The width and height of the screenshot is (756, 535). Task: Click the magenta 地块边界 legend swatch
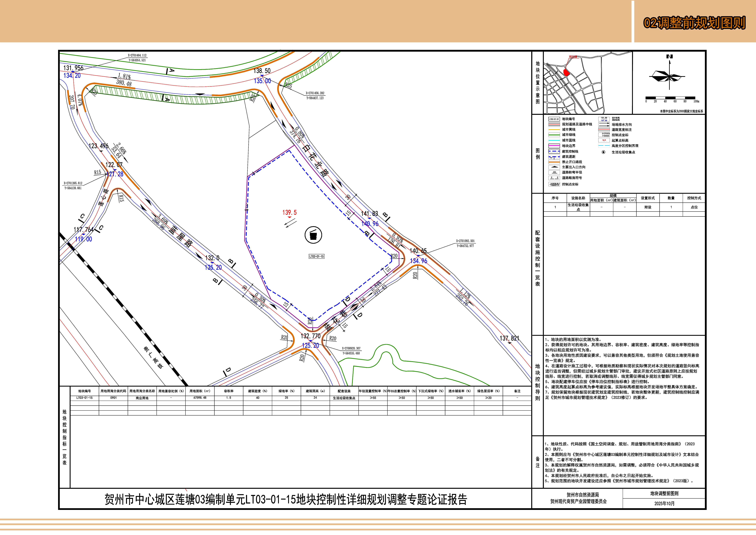pos(554,146)
